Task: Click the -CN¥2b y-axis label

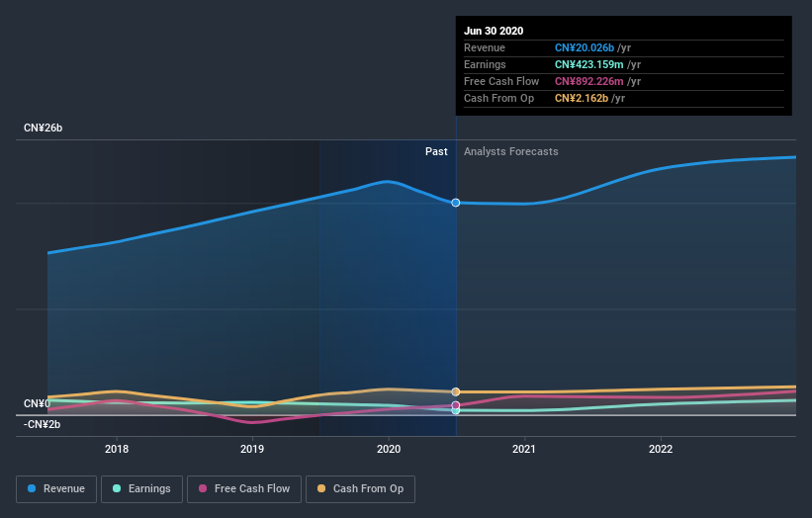Action: click(x=42, y=424)
